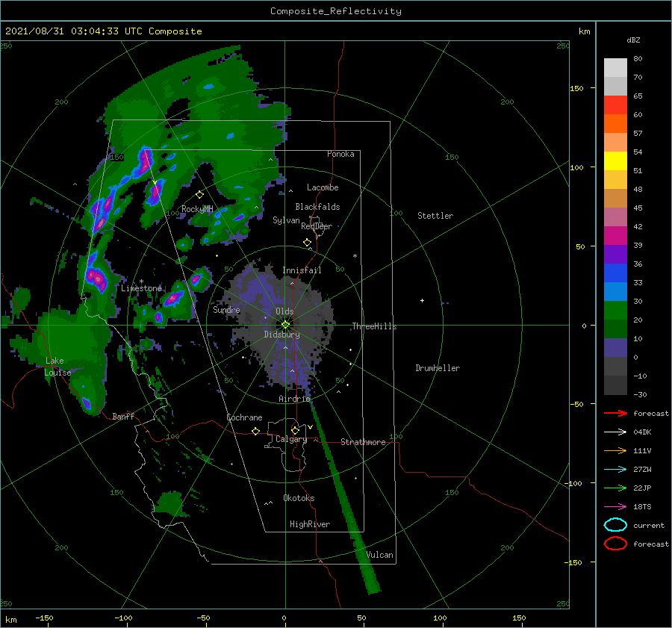Pick the green 22JP arrow legend icon
This screenshot has width=672, height=628.
point(615,488)
